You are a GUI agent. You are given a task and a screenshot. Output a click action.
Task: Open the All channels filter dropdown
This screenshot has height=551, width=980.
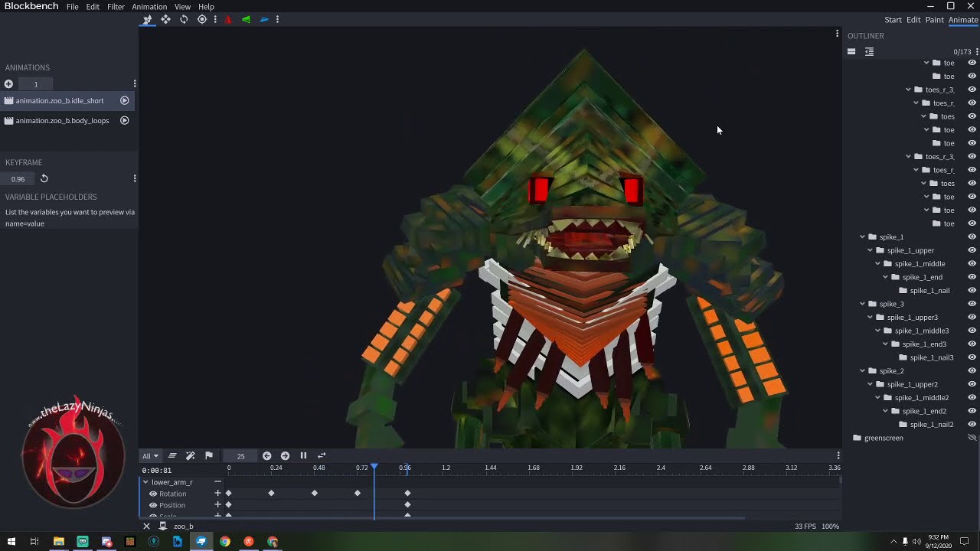coord(150,455)
